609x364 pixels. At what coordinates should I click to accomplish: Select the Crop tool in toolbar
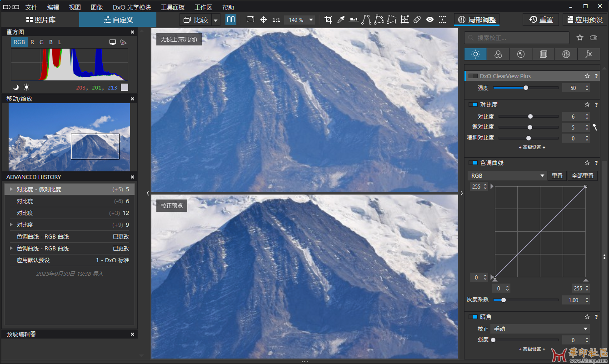coord(328,20)
